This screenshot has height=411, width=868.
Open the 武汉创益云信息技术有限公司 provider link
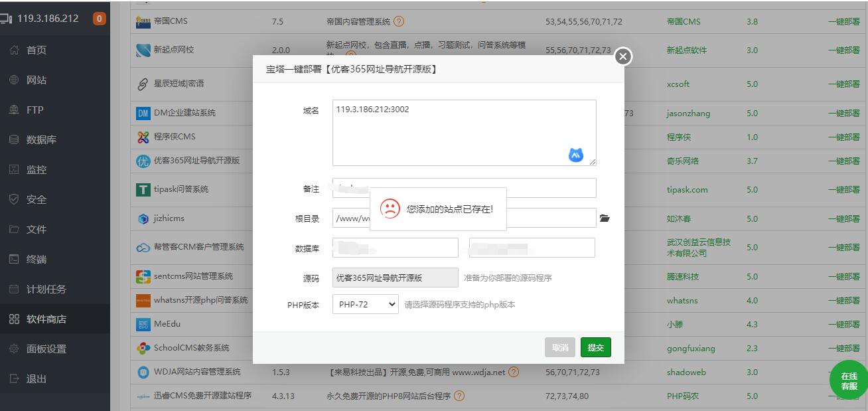click(x=699, y=247)
